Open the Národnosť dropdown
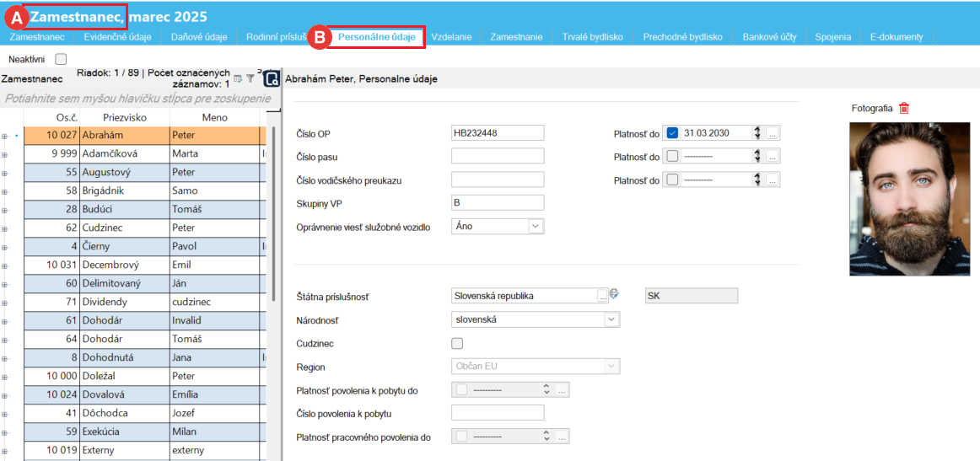 (x=611, y=319)
